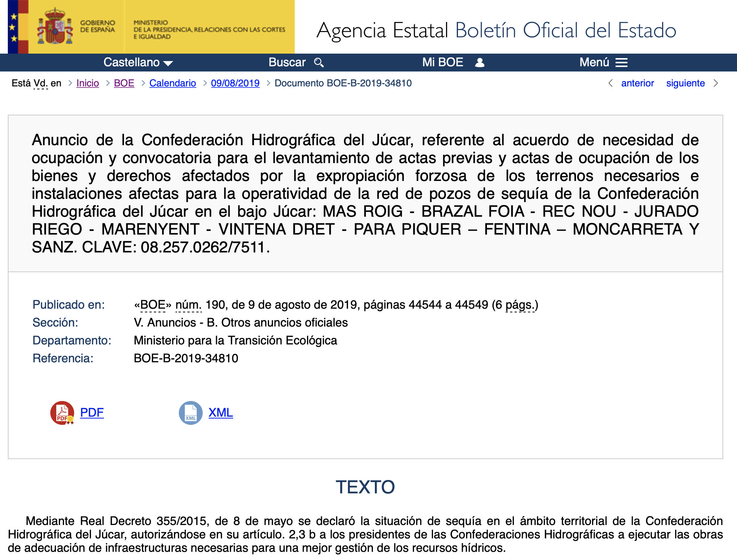Click the Ministerio de la Presidencia logo

(209, 29)
